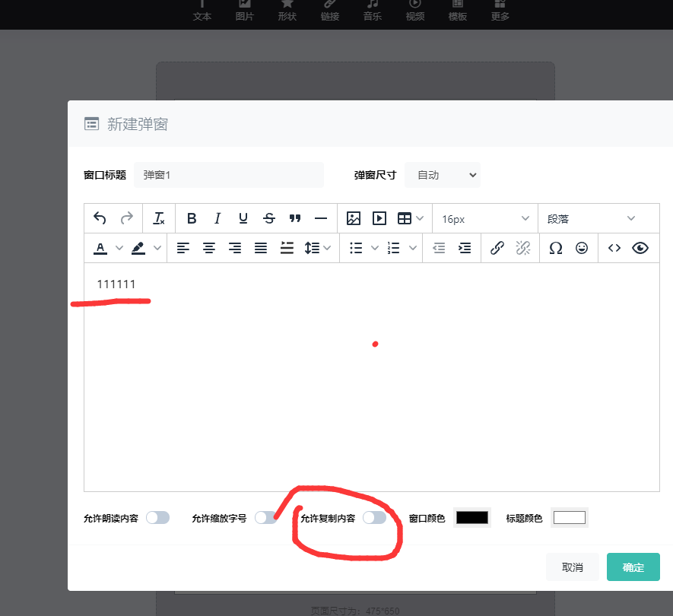Open the 段落 paragraph style dropdown

pyautogui.click(x=591, y=218)
